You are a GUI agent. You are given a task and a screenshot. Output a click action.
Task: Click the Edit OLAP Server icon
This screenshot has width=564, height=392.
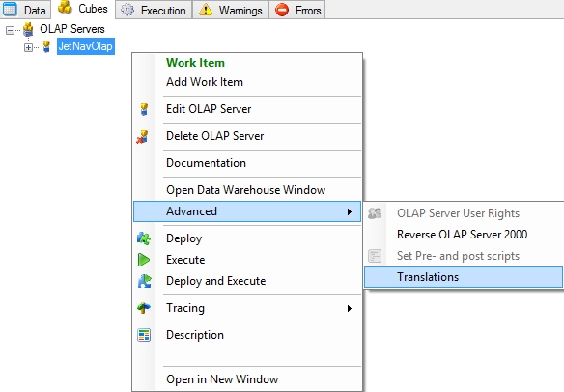click(x=144, y=109)
